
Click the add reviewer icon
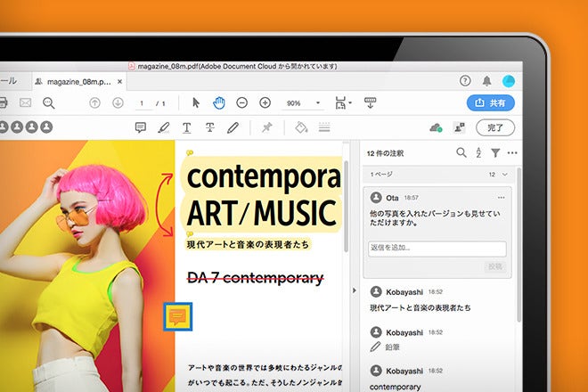point(460,127)
